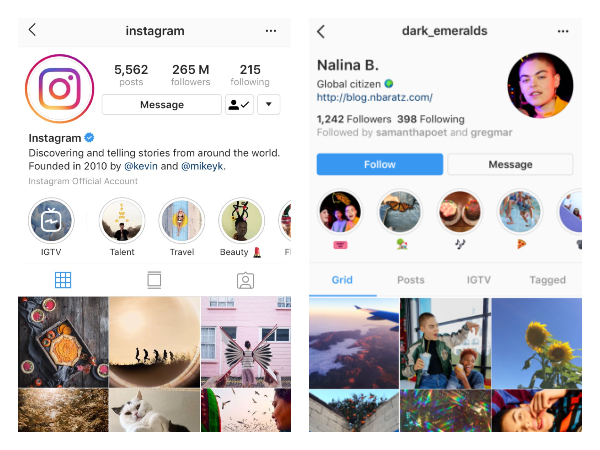Follow Nalina B.

(380, 165)
